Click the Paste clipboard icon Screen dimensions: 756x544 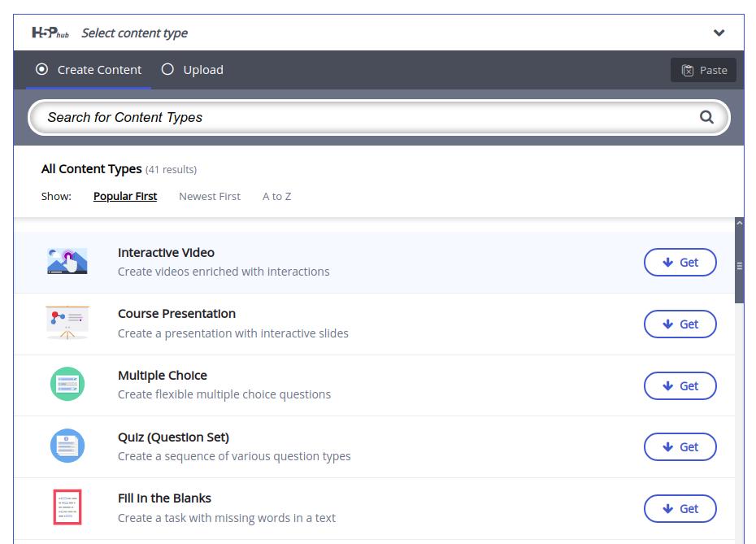[x=688, y=70]
